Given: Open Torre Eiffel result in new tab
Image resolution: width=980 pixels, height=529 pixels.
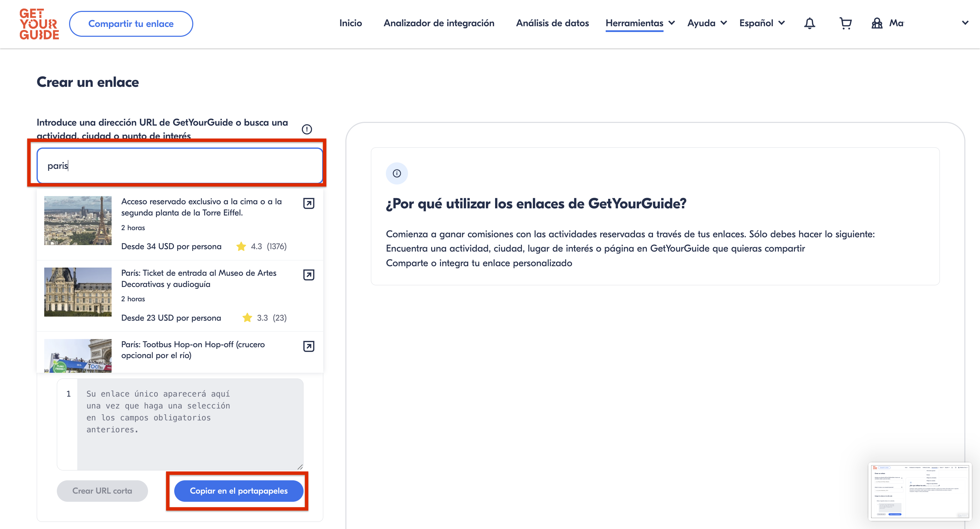Looking at the screenshot, I should [309, 203].
